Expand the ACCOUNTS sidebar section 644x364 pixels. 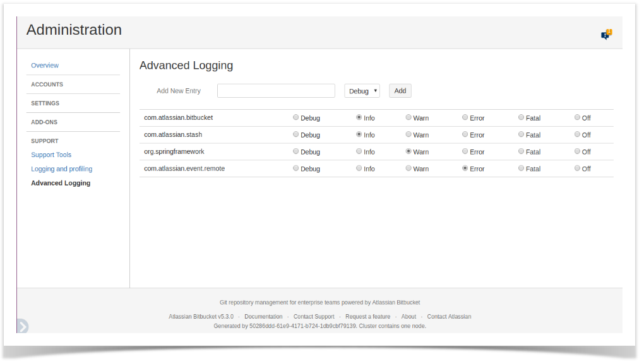click(x=47, y=84)
